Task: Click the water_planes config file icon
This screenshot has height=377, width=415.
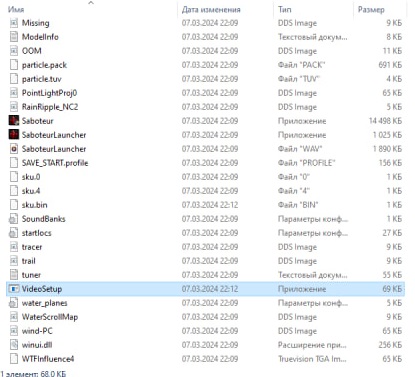Action: point(14,303)
